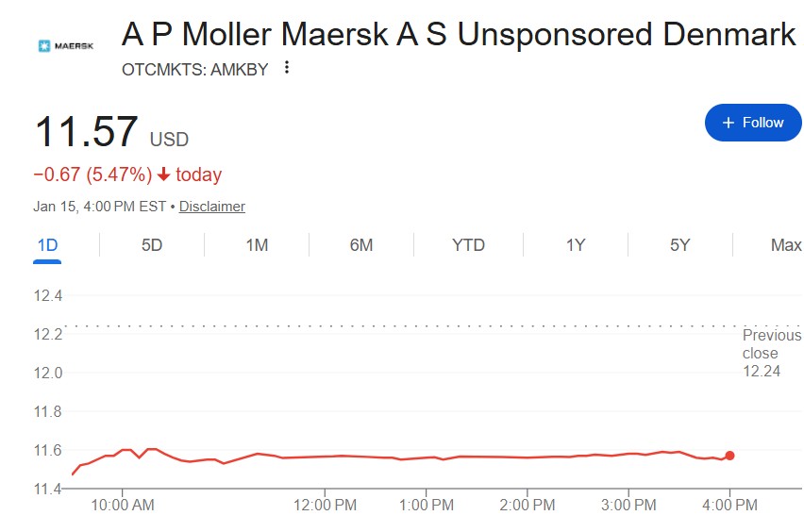
Task: Click the red end-point marker on chart
Action: coord(729,456)
